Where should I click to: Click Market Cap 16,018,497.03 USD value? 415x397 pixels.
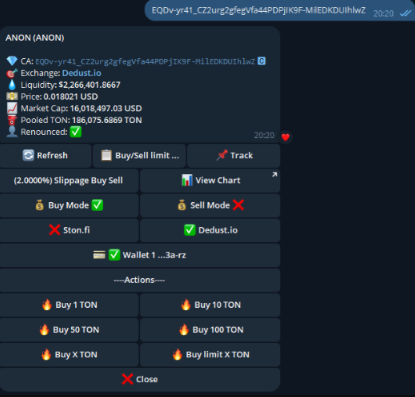106,108
